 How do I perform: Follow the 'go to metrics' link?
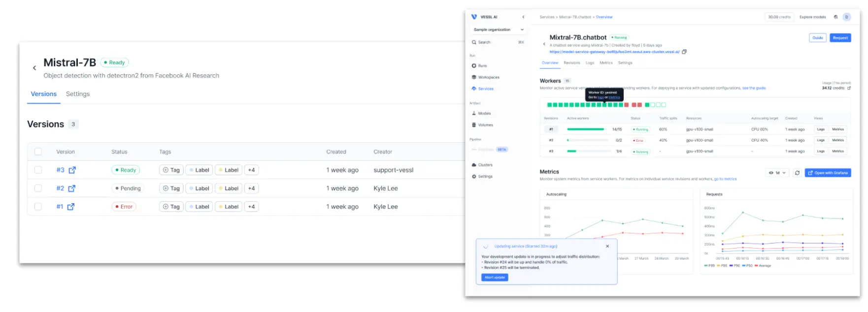point(726,179)
